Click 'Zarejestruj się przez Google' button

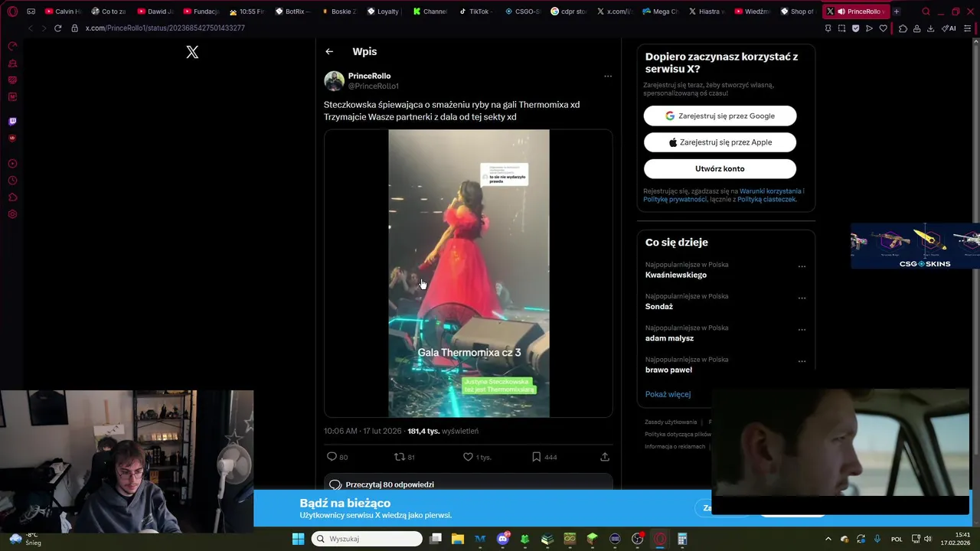(x=720, y=116)
